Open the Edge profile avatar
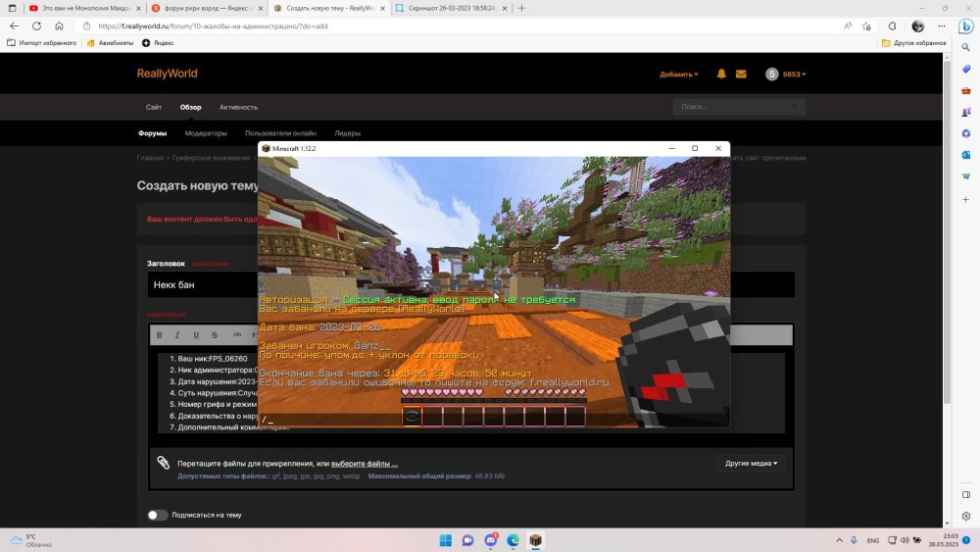The width and height of the screenshot is (980, 552). [x=918, y=26]
